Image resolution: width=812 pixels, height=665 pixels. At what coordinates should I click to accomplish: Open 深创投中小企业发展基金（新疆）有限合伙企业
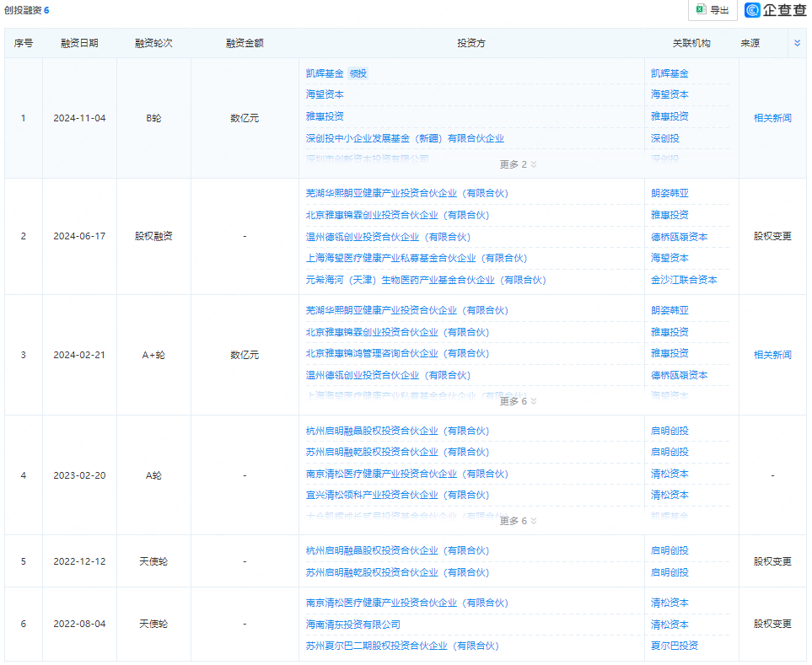405,139
